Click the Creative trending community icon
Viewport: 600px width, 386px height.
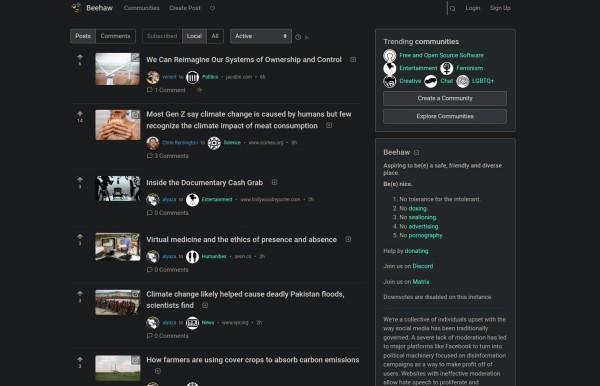pos(390,81)
